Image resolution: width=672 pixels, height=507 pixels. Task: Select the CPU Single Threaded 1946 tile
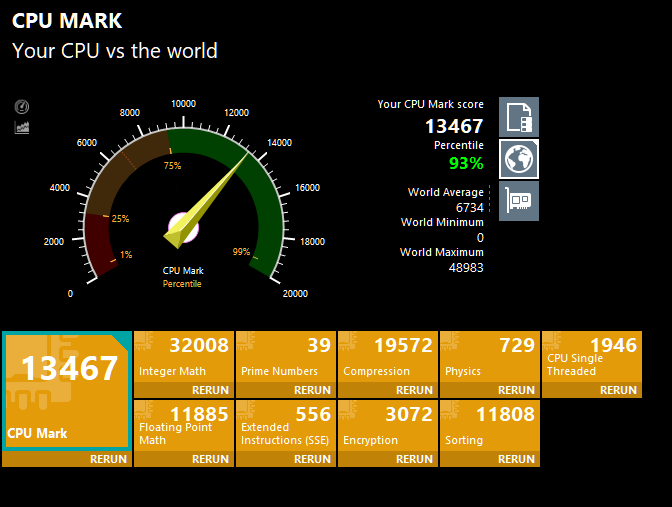tap(592, 357)
